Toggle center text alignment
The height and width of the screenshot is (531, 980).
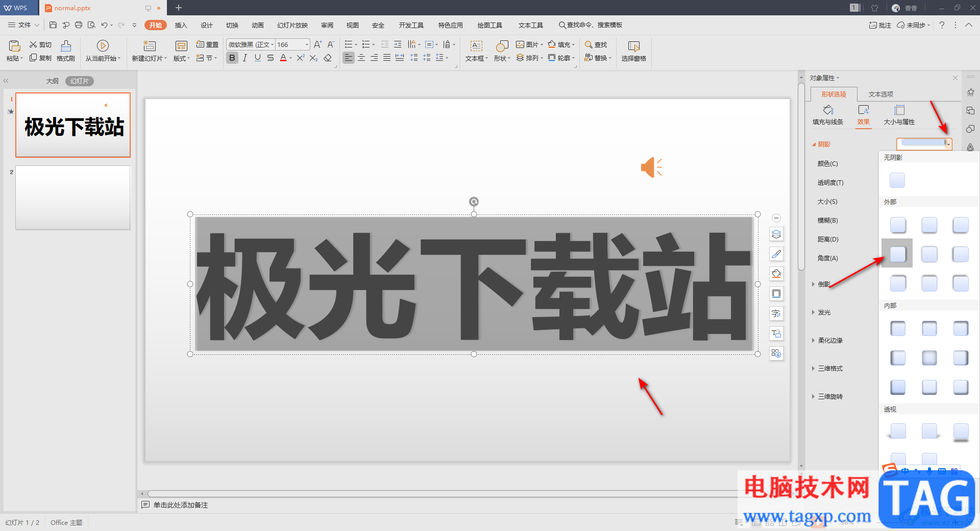tap(361, 58)
